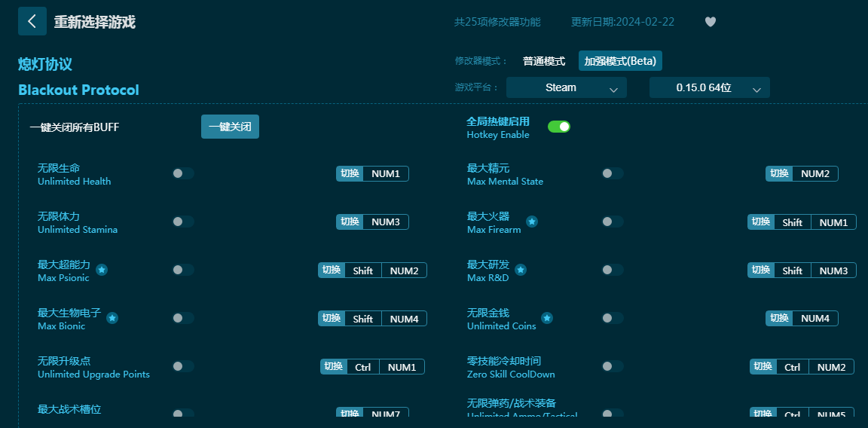The width and height of the screenshot is (868, 428).
Task: Click NUM2 key field for Max Psionic
Action: click(x=404, y=271)
